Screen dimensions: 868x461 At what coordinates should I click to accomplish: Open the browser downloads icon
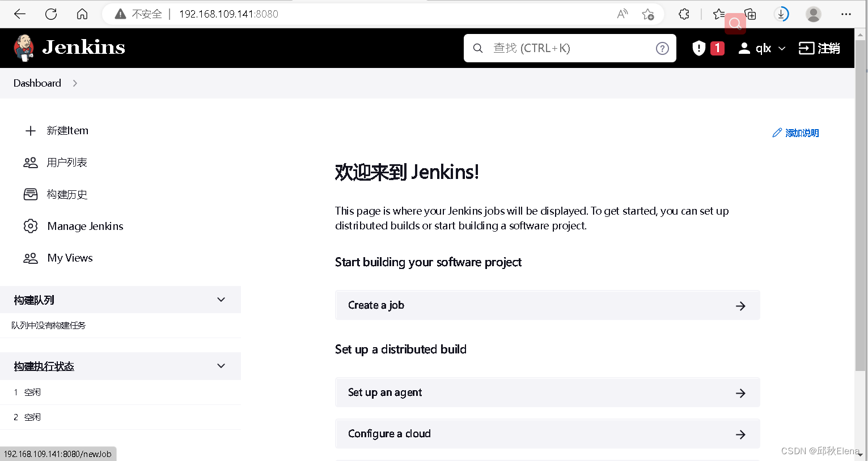coord(781,14)
